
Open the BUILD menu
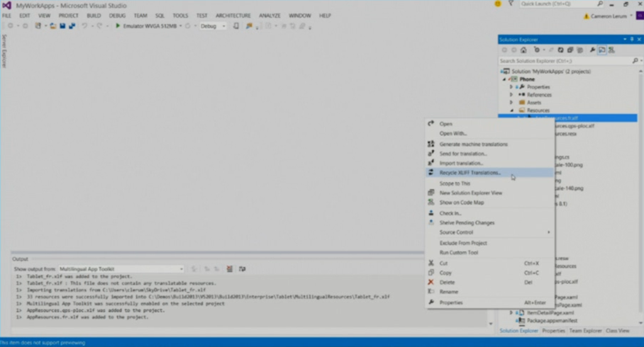coord(94,16)
